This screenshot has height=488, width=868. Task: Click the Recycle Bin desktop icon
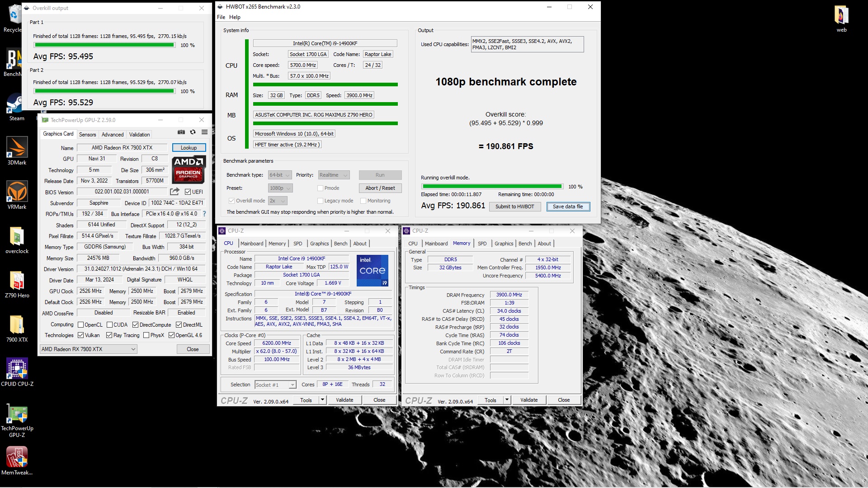pyautogui.click(x=14, y=19)
